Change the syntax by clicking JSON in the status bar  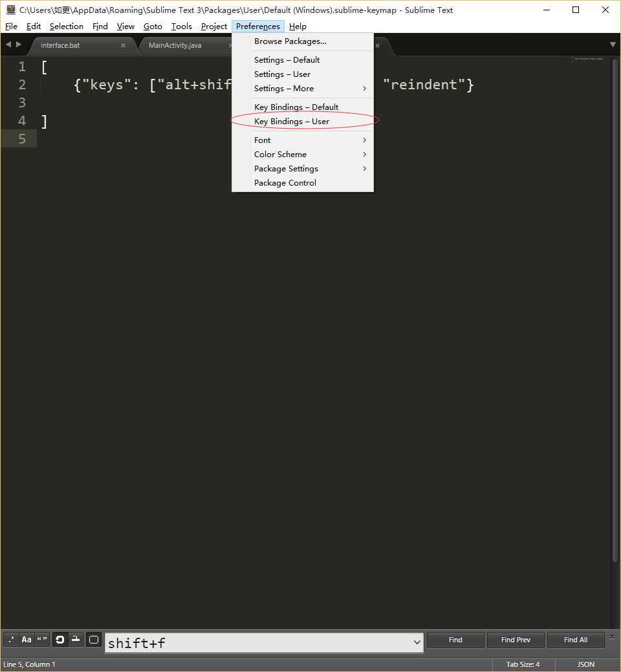(585, 664)
